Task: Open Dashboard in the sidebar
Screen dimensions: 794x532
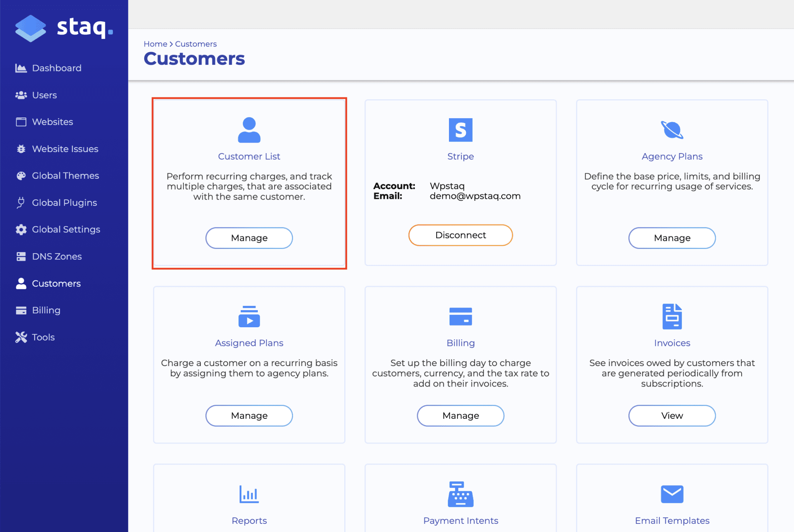Action: coord(57,68)
